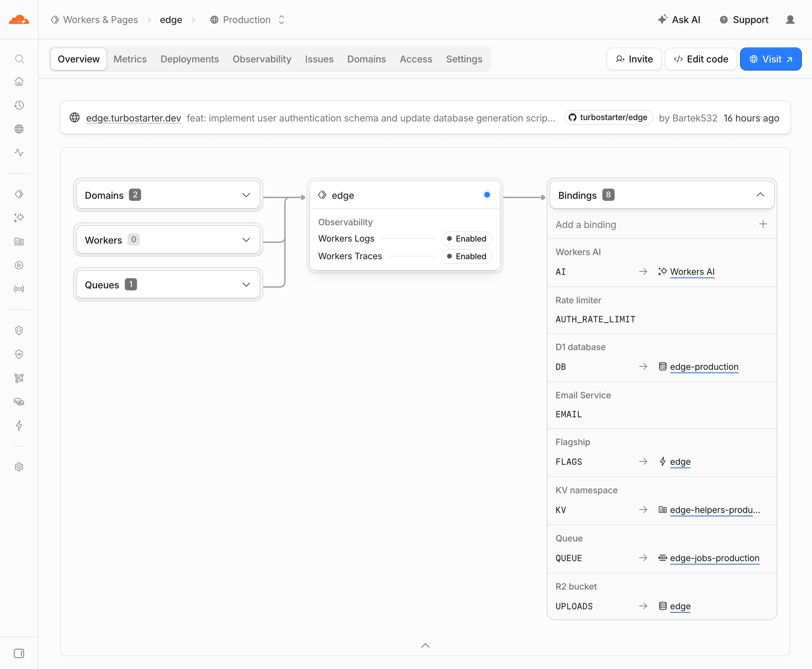Open the edge-production D1 database link
The width and height of the screenshot is (812, 669).
tap(704, 366)
